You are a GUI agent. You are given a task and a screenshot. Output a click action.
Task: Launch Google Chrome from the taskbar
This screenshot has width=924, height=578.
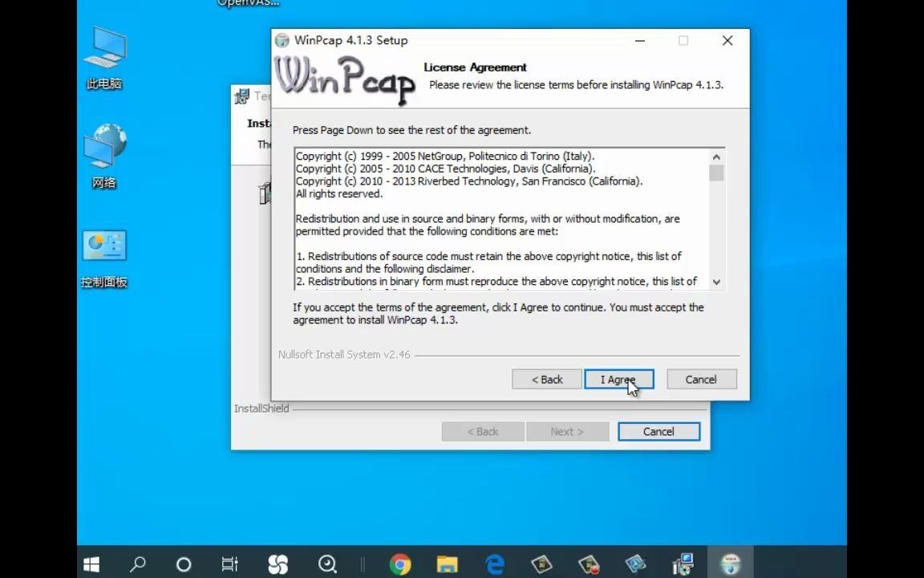tap(400, 564)
